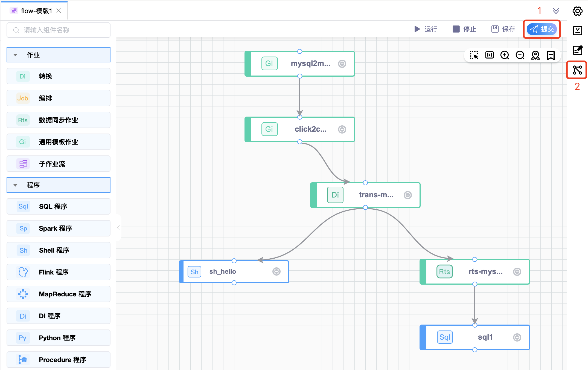Click the locate/center canvas icon
The width and height of the screenshot is (588, 370).
535,55
